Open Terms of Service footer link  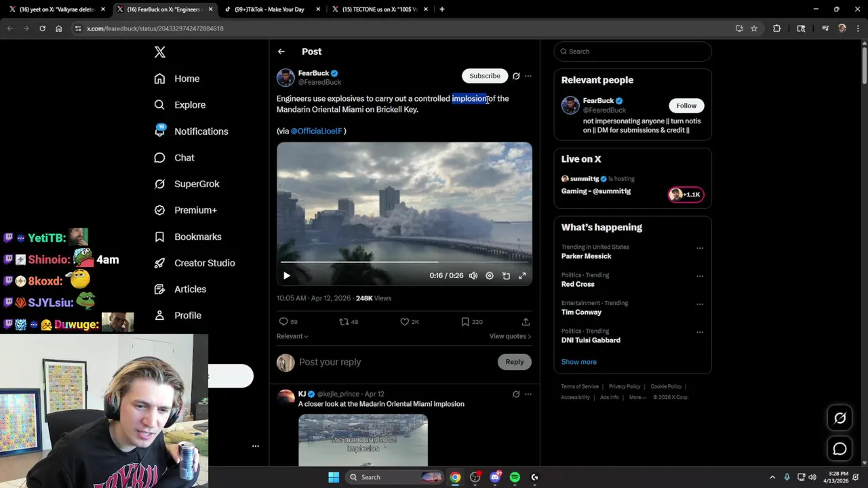pos(580,386)
